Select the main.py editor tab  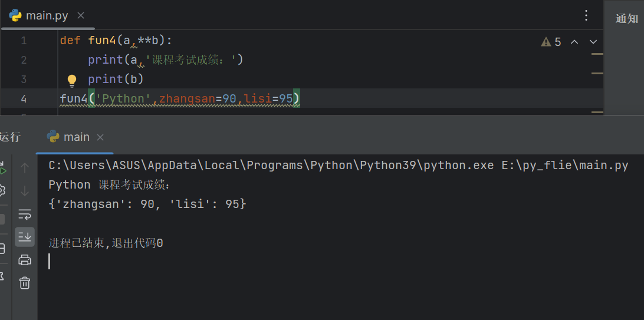tap(47, 16)
